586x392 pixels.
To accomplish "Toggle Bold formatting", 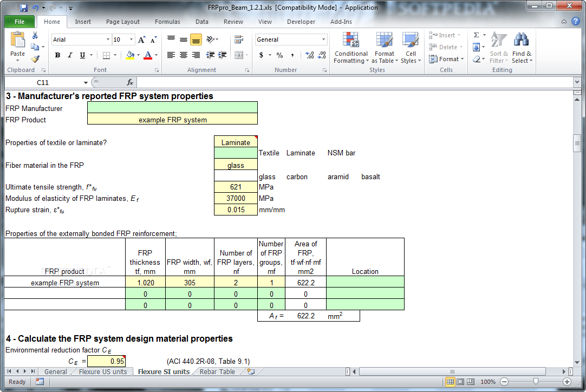I will (x=57, y=55).
